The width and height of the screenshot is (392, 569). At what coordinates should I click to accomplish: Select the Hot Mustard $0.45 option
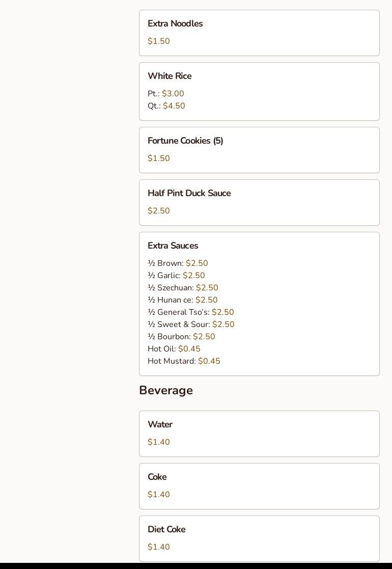point(184,361)
